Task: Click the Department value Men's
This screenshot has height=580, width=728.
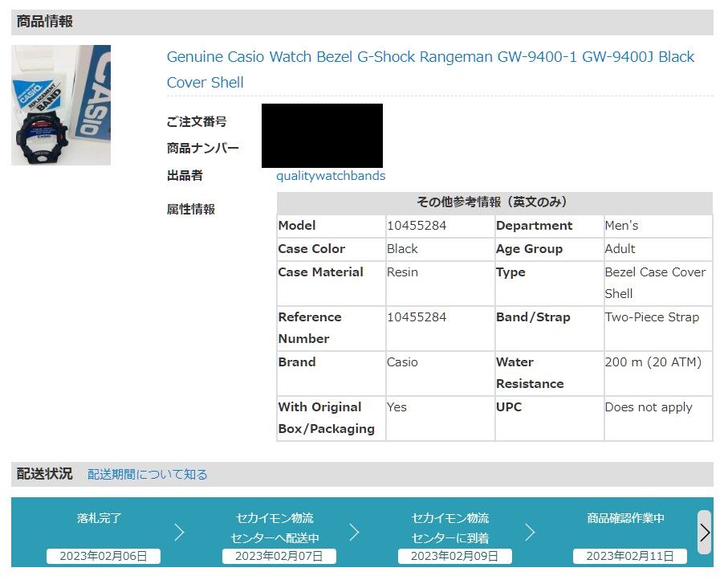Action: pyautogui.click(x=621, y=226)
